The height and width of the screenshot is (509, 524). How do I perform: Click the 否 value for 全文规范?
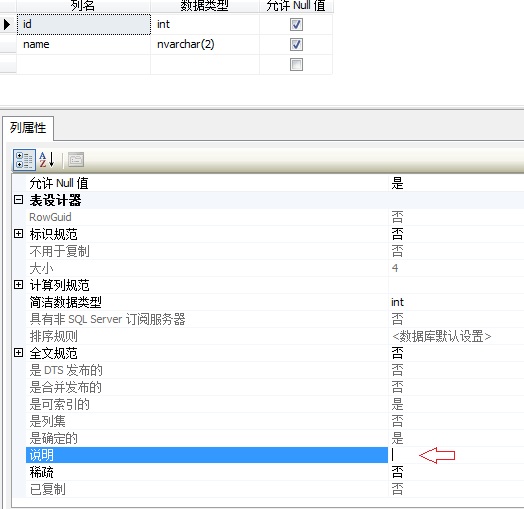(x=397, y=353)
